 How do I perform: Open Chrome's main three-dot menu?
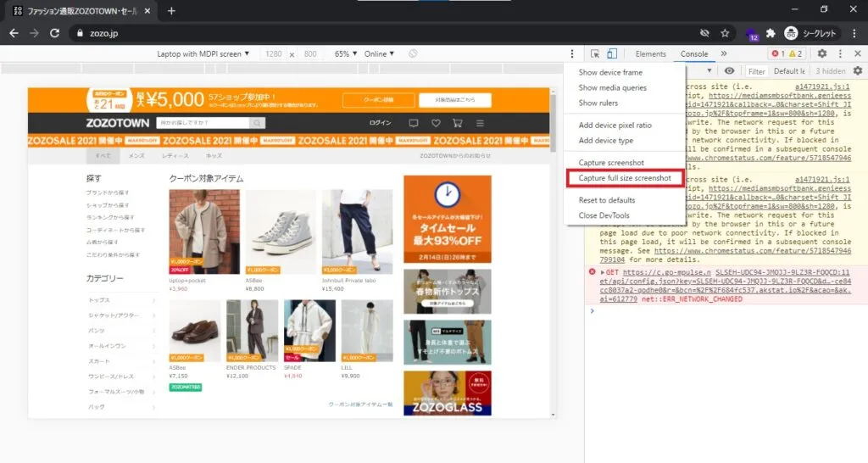[x=856, y=33]
